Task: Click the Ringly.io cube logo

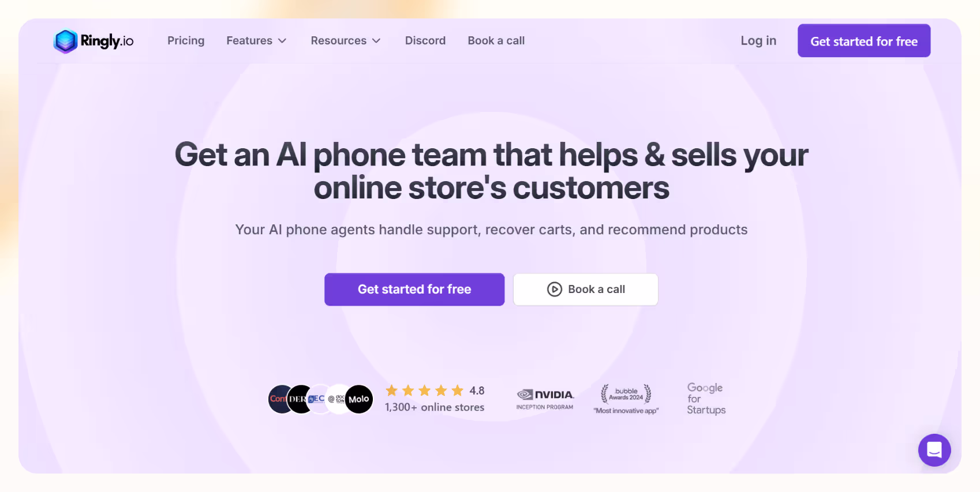Action: pyautogui.click(x=65, y=41)
